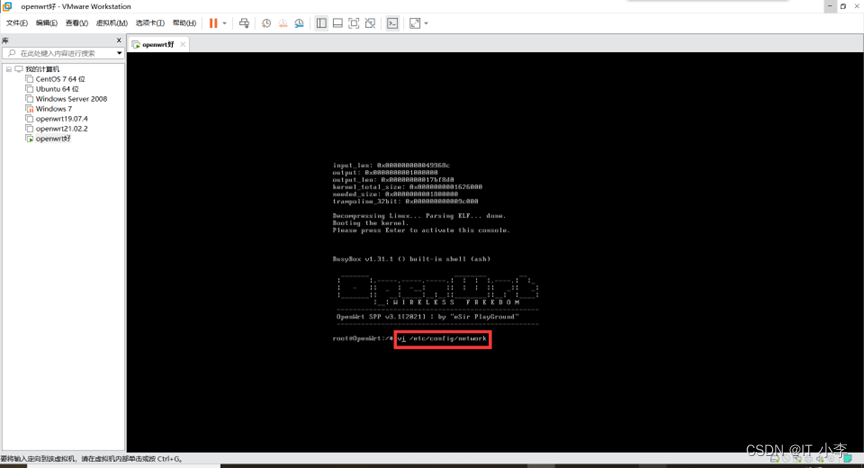Open the 编辑(E) menu
This screenshot has height=468, width=864.
(46, 23)
